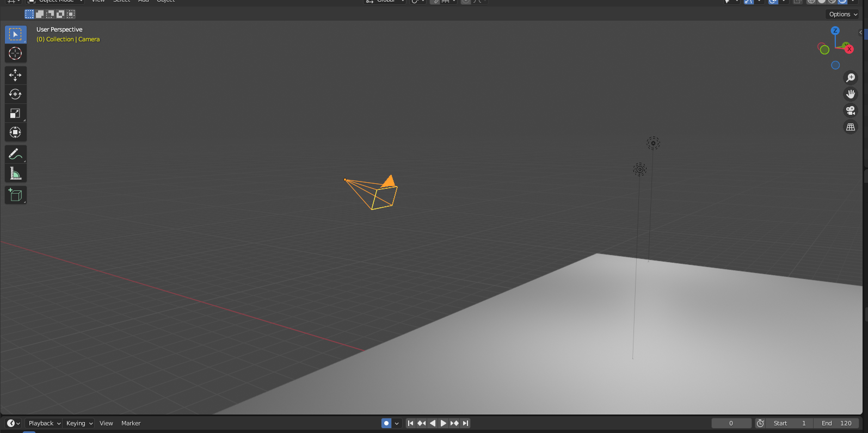Switch perspective/orthographic grid icon
This screenshot has height=433, width=868.
(851, 127)
